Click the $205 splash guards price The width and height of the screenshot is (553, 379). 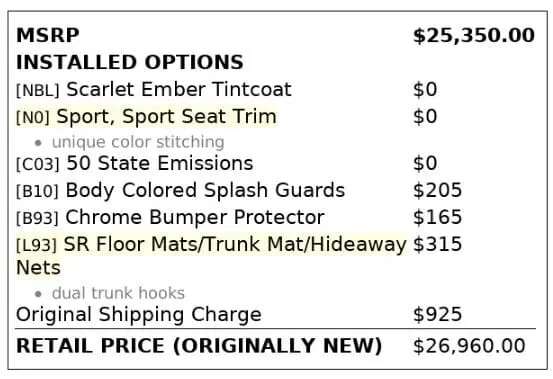(437, 190)
